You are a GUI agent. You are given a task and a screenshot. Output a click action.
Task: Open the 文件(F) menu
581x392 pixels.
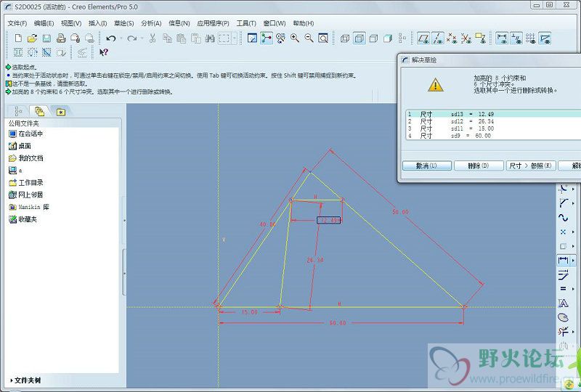tap(17, 23)
